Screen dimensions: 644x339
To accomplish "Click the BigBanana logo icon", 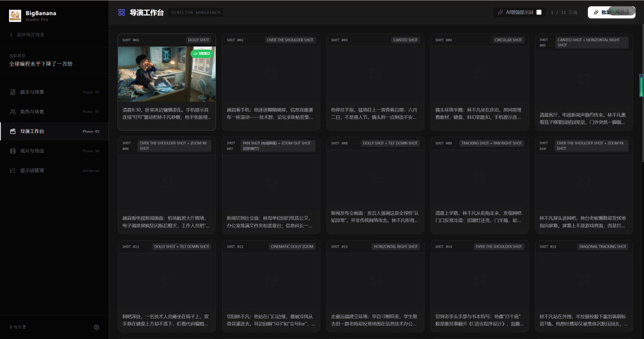I will [15, 16].
